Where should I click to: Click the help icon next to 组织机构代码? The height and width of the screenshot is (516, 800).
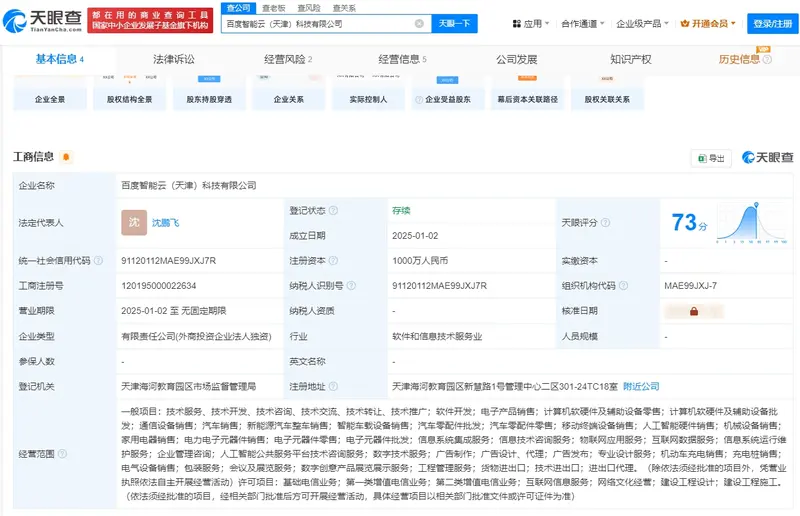623,286
